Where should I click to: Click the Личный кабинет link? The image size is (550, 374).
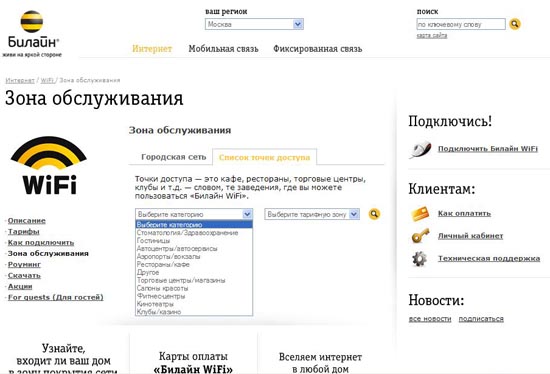pos(470,236)
